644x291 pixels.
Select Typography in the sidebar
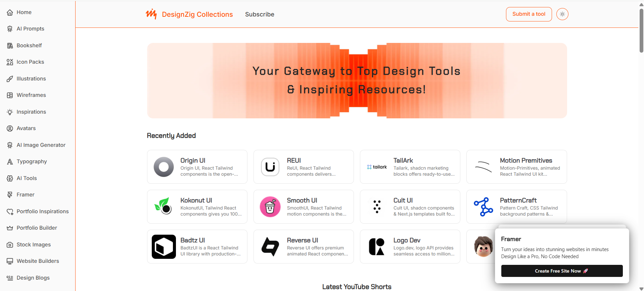pyautogui.click(x=32, y=162)
